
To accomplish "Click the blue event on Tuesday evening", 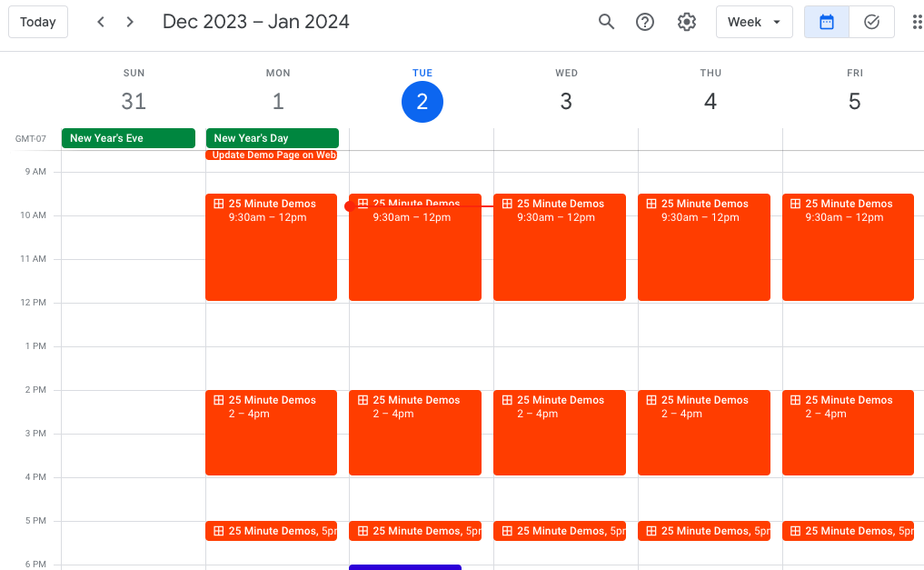I will tap(405, 566).
